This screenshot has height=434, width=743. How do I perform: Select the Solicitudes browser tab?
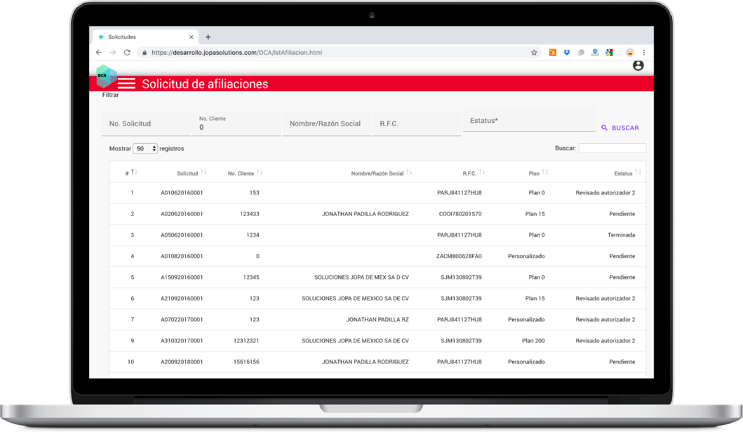(x=138, y=37)
